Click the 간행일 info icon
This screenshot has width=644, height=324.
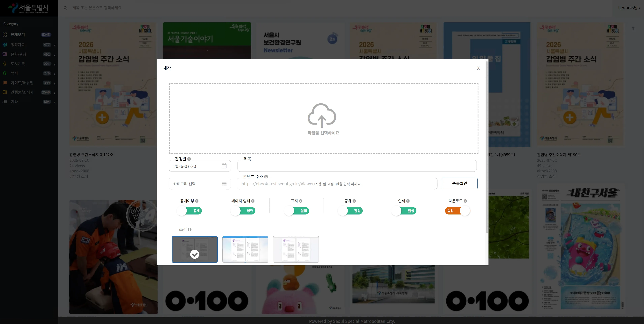tap(189, 159)
